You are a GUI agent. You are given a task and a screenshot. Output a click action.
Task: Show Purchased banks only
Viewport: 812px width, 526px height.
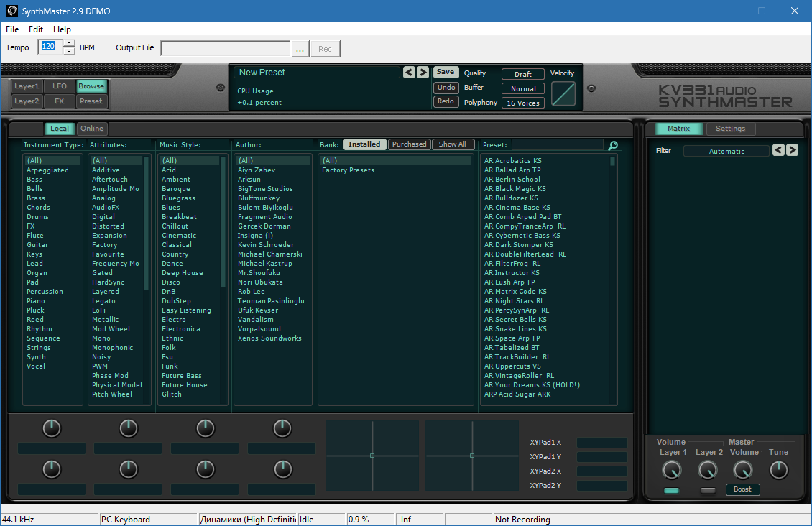click(x=409, y=144)
